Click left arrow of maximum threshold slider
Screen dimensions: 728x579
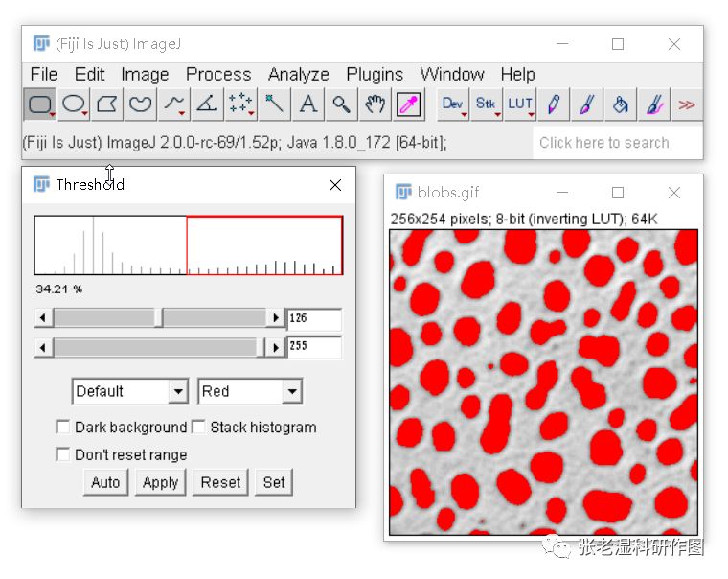[x=43, y=347]
